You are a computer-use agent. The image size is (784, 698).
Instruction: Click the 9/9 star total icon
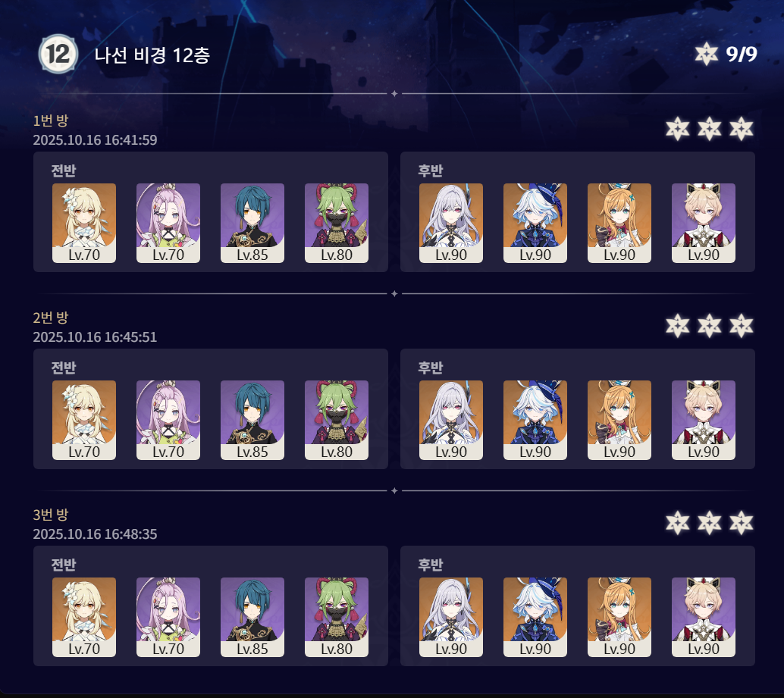(x=706, y=54)
